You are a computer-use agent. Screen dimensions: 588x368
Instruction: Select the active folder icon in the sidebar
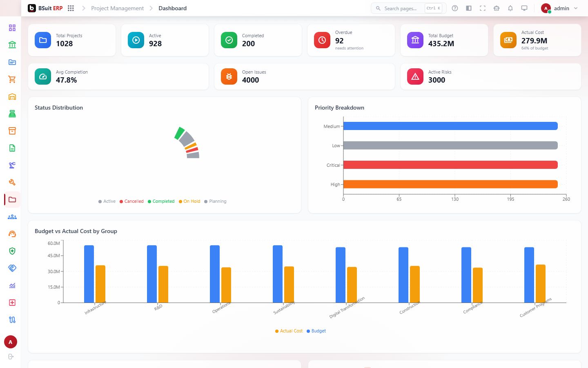[12, 200]
